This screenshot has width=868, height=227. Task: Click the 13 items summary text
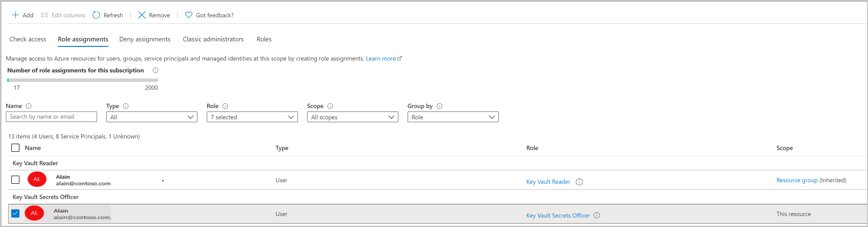(74, 136)
